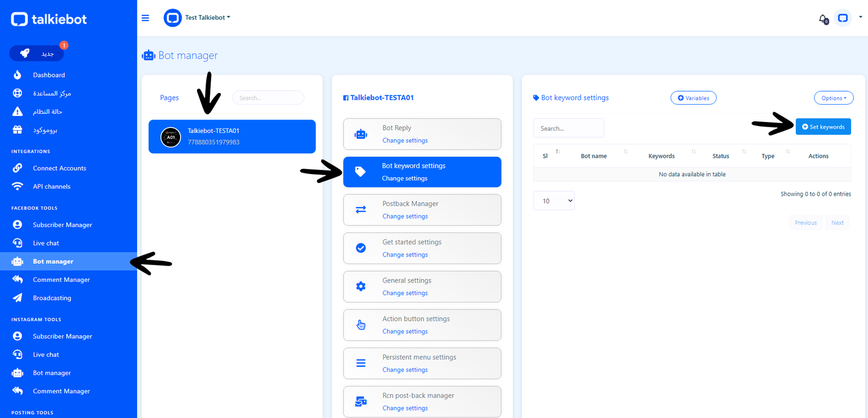Open the notifications bell icon
868x418 pixels.
pyautogui.click(x=823, y=19)
